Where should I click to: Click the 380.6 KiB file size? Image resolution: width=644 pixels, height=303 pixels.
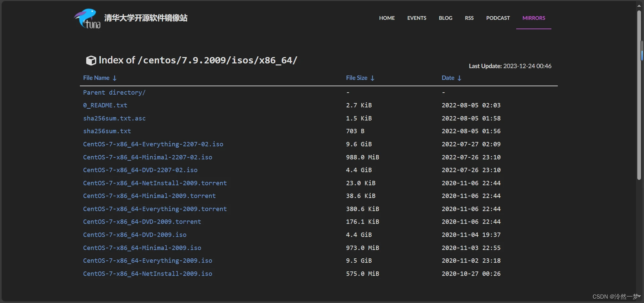363,209
